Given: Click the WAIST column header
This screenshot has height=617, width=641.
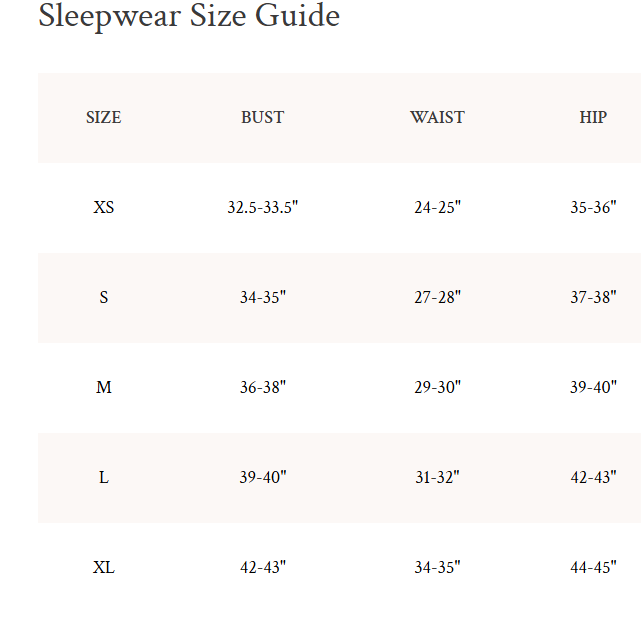Looking at the screenshot, I should (437, 118).
